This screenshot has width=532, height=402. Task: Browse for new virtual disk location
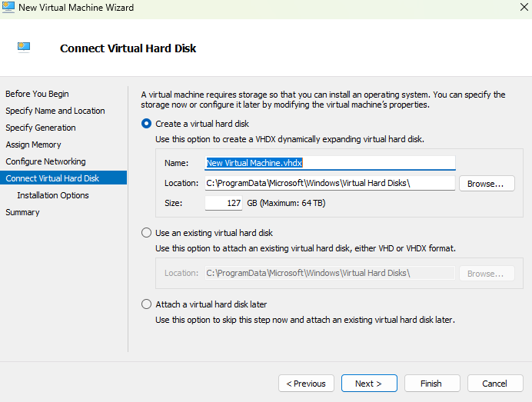click(x=486, y=184)
